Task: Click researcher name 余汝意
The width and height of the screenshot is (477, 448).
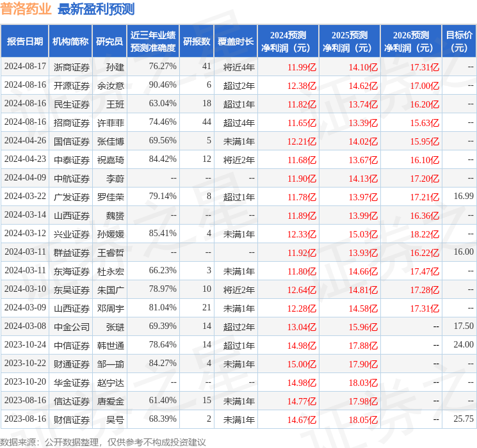Action: (110, 86)
